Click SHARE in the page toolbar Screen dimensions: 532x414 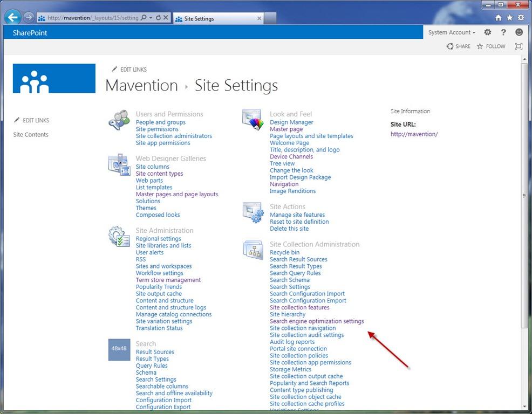tap(459, 46)
